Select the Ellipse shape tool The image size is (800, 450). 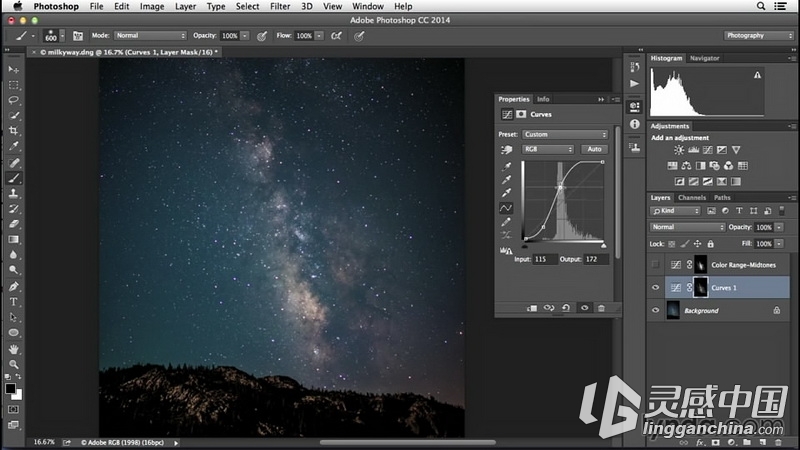tap(14, 333)
